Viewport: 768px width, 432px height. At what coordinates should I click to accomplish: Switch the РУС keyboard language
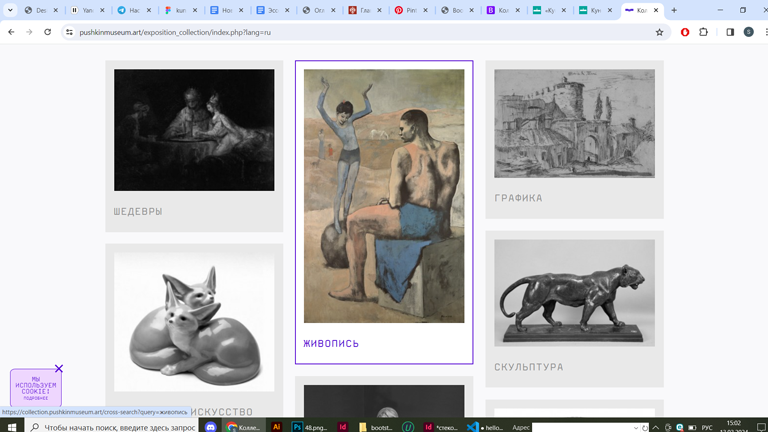(707, 428)
